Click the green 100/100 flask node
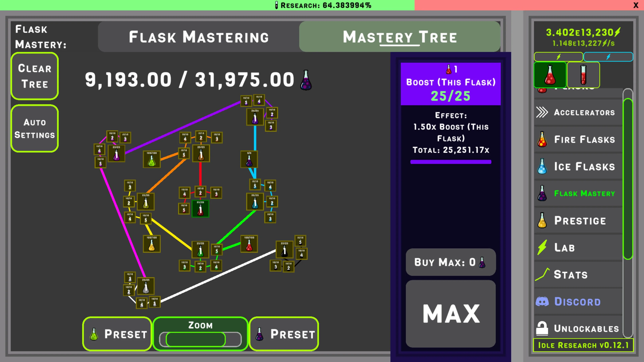The height and width of the screenshot is (362, 644). pos(151,159)
